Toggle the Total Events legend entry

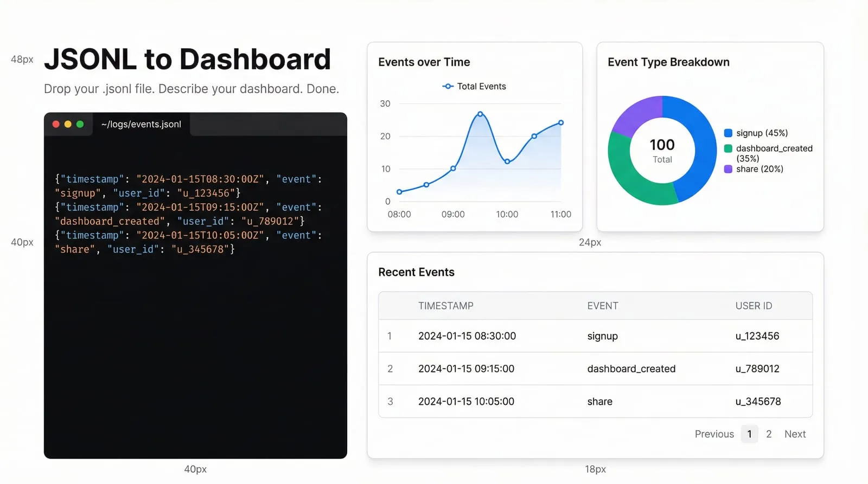(474, 86)
